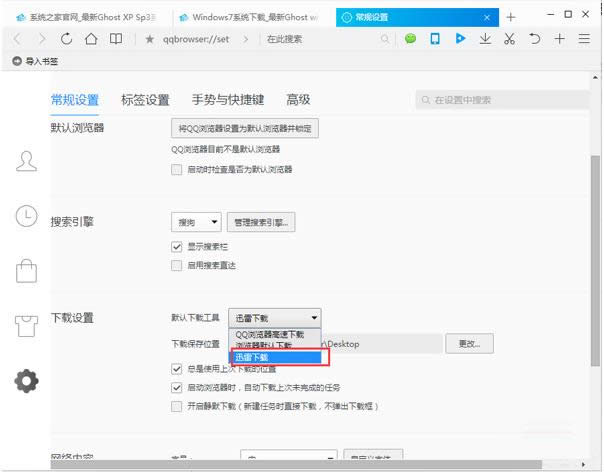Switch to Windows7系统下载 browser tab
Image resolution: width=604 pixels, height=474 pixels.
[249, 17]
